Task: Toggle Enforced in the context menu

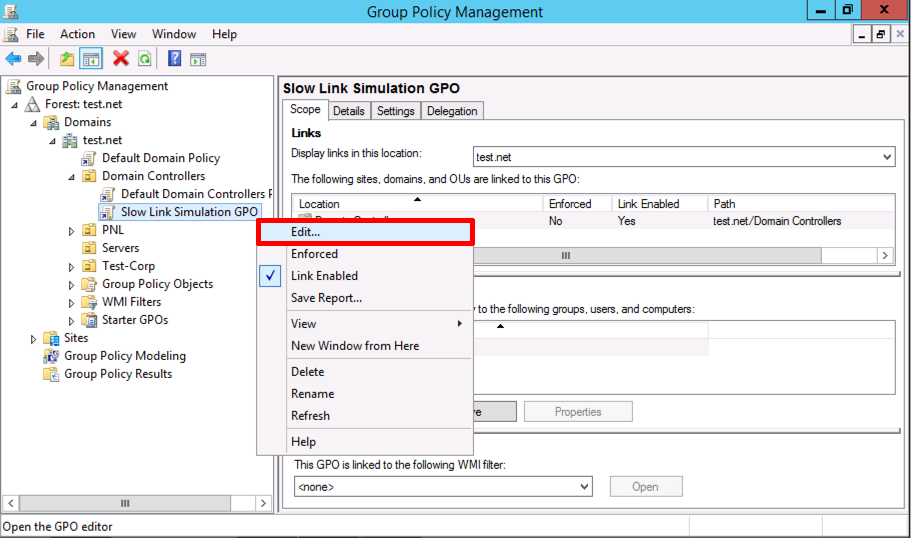Action: (x=365, y=254)
